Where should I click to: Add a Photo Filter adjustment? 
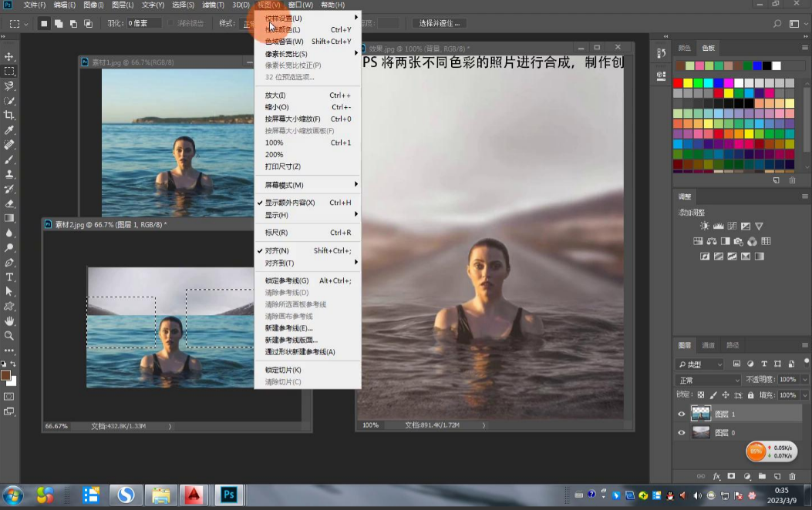point(739,241)
